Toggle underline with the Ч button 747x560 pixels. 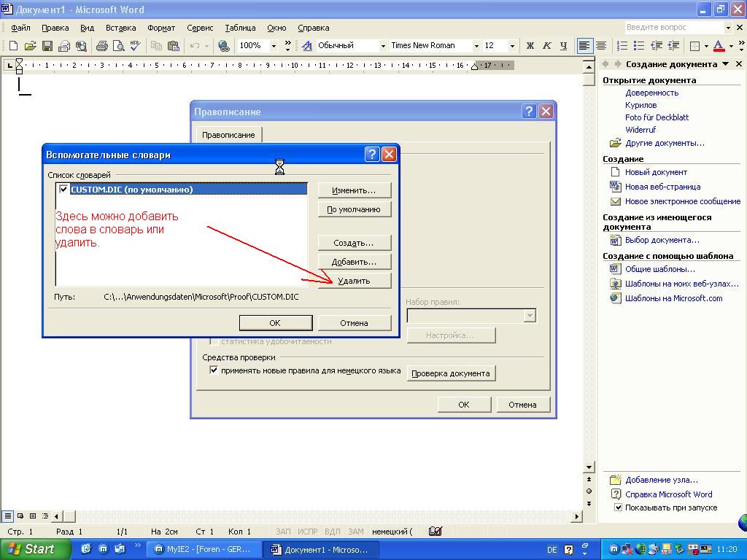[564, 46]
